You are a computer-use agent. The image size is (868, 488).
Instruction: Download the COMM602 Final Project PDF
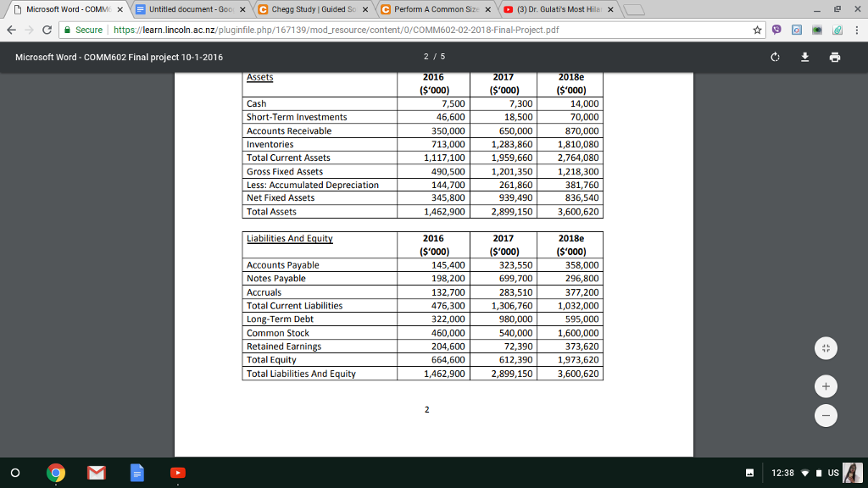click(804, 57)
